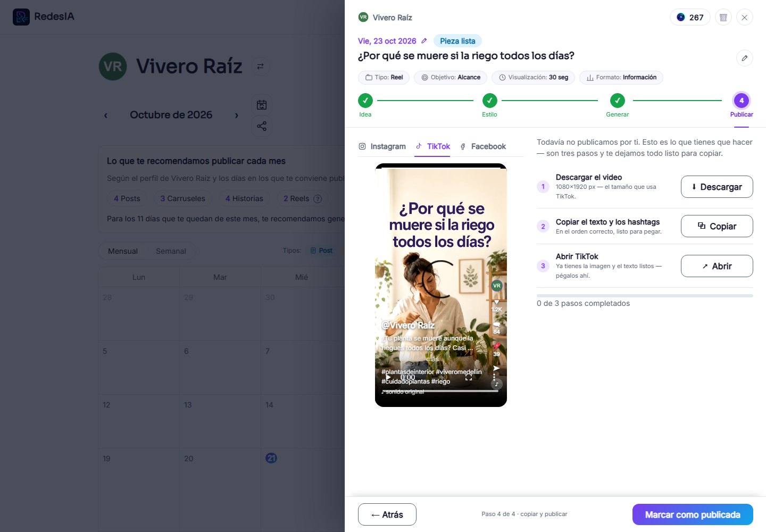Image resolution: width=766 pixels, height=532 pixels.
Task: Open the Objetivo: Alcance chip
Action: click(451, 78)
